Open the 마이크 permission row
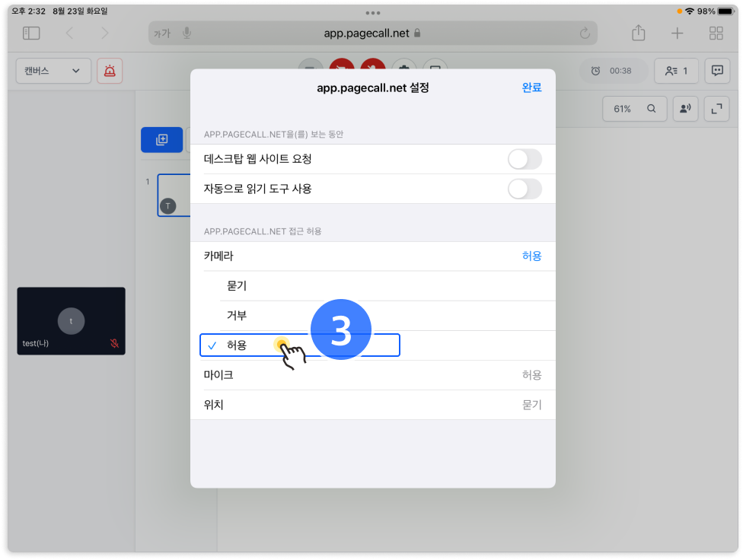Viewport: 743px width, 560px height. point(373,375)
